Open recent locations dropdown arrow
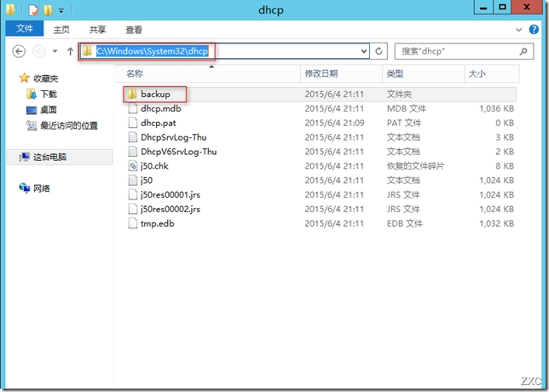This screenshot has width=549, height=392. [x=55, y=51]
